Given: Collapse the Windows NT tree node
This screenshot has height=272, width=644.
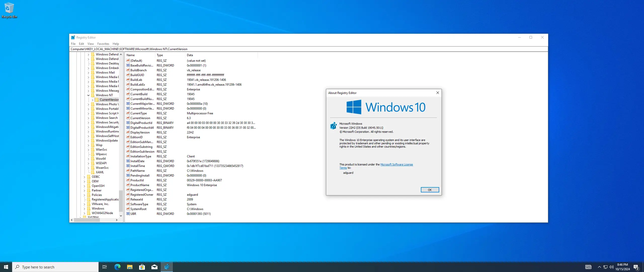Looking at the screenshot, I should point(88,95).
